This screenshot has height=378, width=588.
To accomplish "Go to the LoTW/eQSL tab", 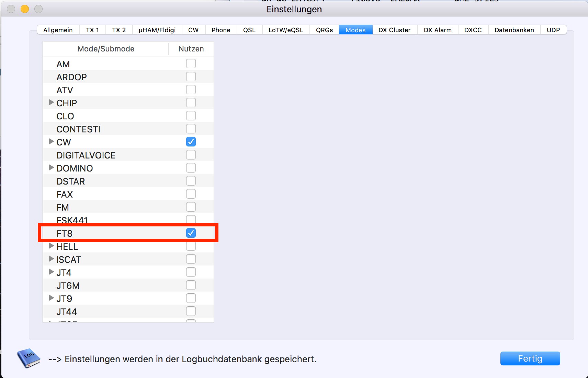I will pyautogui.click(x=286, y=30).
